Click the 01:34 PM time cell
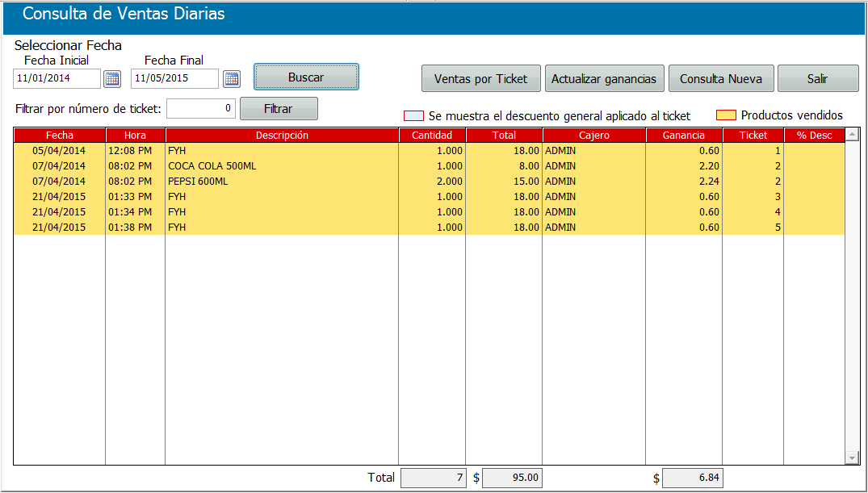 135,212
